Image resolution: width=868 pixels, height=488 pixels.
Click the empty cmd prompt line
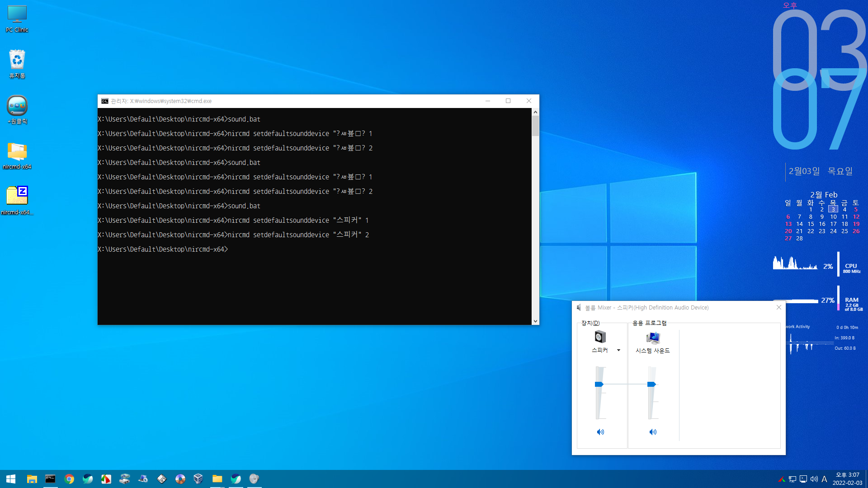click(163, 249)
